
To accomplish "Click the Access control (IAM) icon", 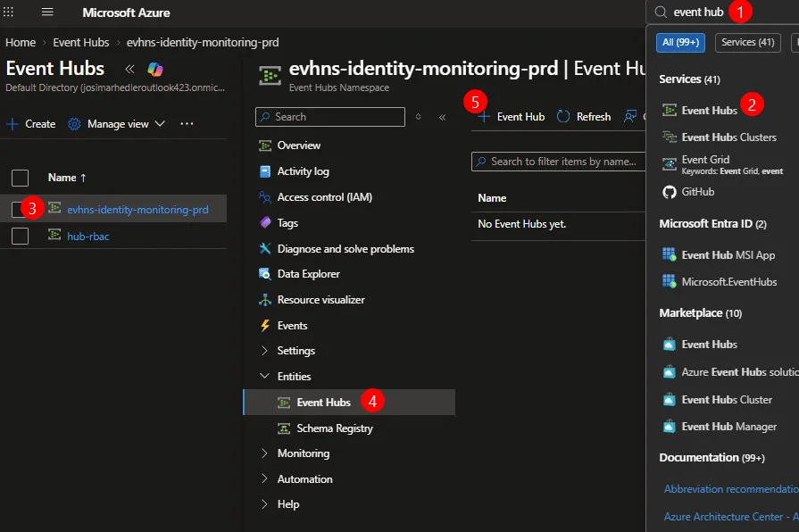I will (x=265, y=197).
